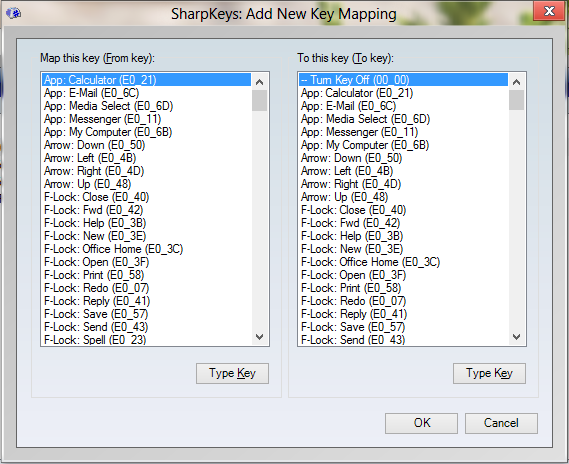Select App: Calculator (E0_21) in To key list
This screenshot has width=569, height=464.
404,93
